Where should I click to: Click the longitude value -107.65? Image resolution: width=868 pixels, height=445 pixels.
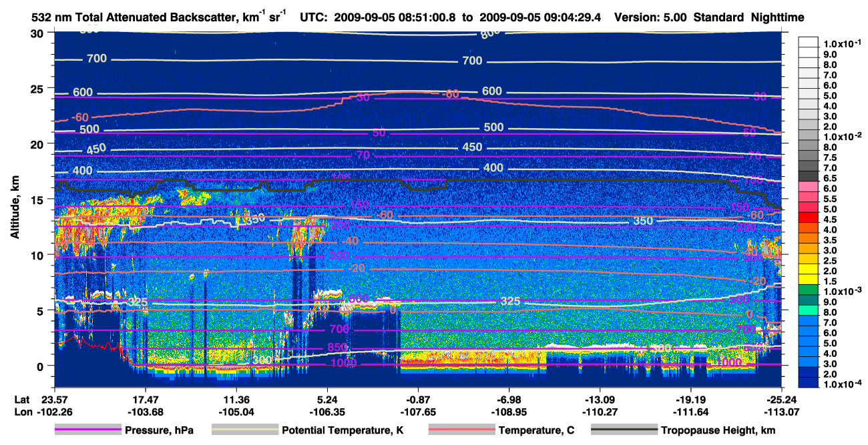[x=418, y=412]
